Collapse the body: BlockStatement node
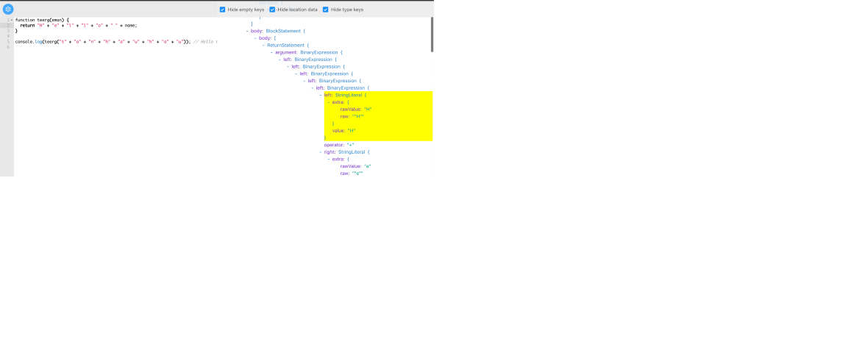This screenshot has width=868, height=353. click(247, 31)
